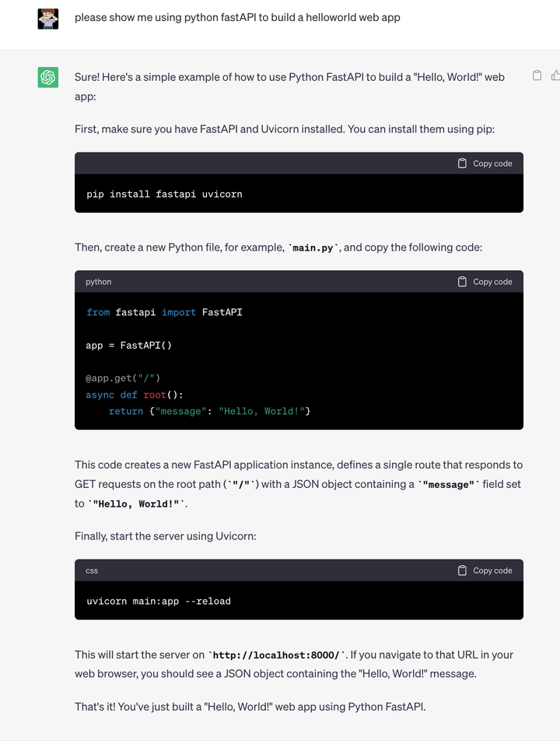Click the return statement in python code
The height and width of the screenshot is (741, 560).
coord(209,411)
